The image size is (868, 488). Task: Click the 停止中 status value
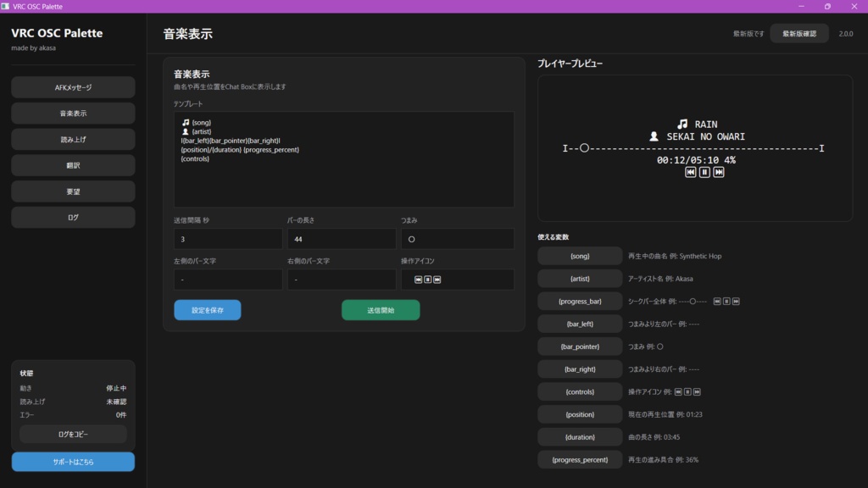click(116, 388)
